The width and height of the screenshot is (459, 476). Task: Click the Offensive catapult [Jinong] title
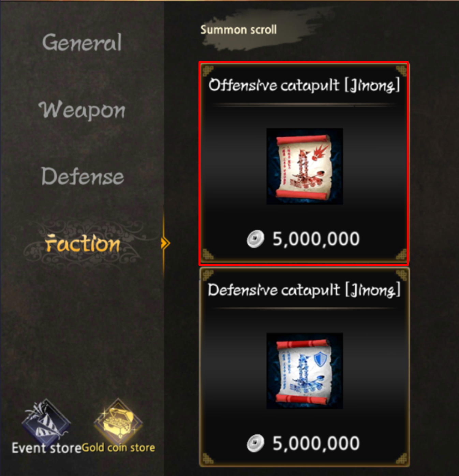click(304, 85)
